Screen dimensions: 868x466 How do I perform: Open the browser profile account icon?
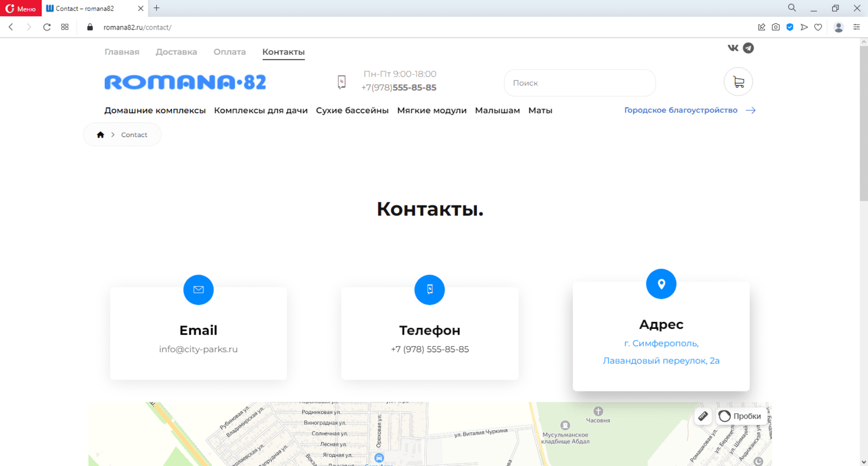pyautogui.click(x=838, y=27)
